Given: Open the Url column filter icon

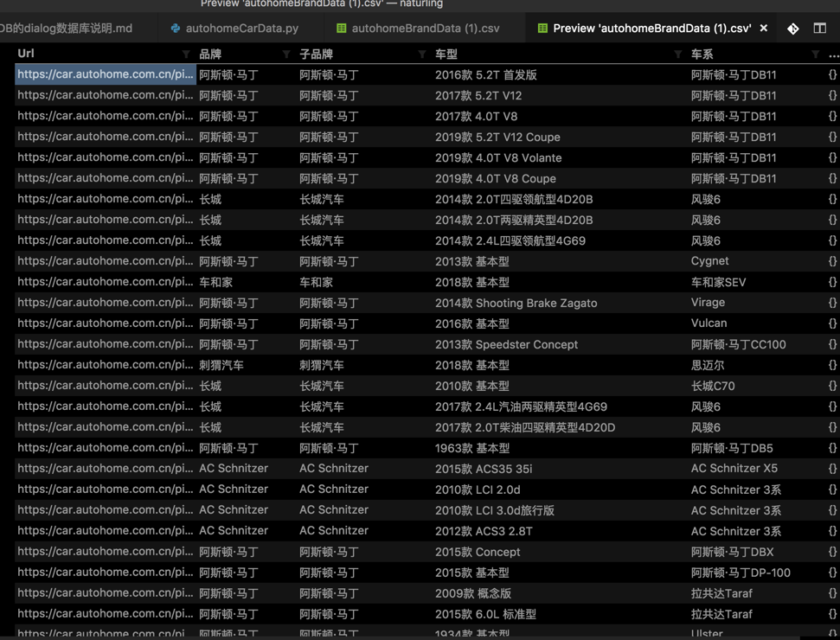Looking at the screenshot, I should pyautogui.click(x=186, y=54).
